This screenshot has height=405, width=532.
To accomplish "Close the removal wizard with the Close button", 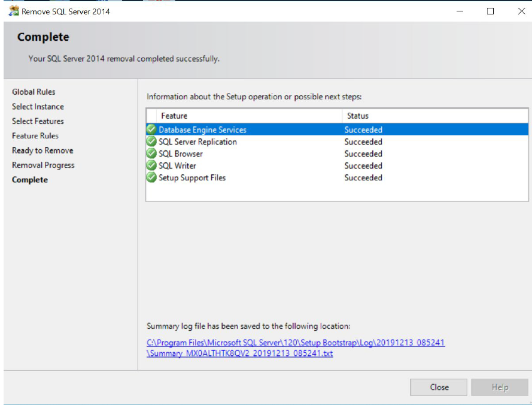I will point(439,388).
